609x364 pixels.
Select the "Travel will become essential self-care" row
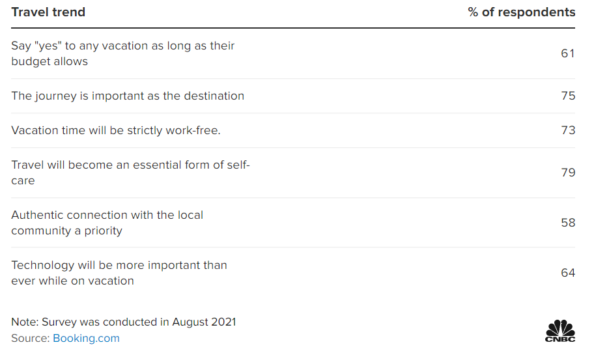[x=130, y=173]
